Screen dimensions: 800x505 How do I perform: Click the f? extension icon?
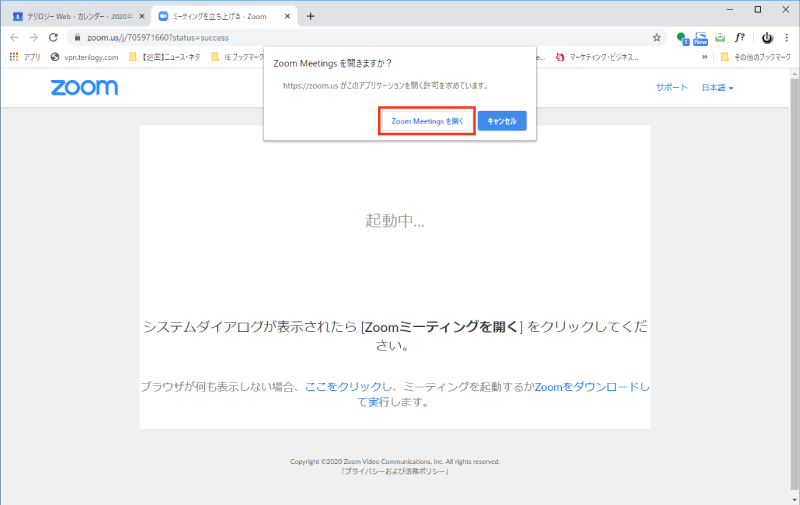739,37
